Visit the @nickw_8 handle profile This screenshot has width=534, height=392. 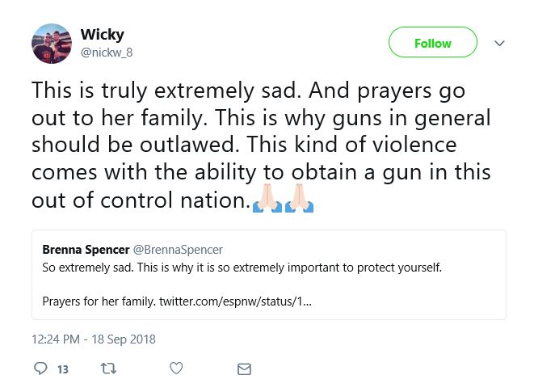pyautogui.click(x=107, y=53)
